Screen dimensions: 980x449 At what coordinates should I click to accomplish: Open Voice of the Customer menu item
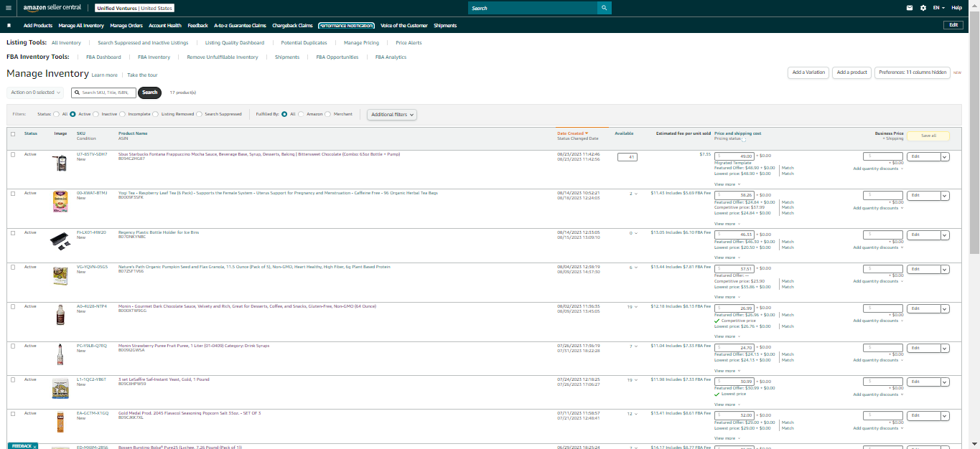click(x=404, y=25)
